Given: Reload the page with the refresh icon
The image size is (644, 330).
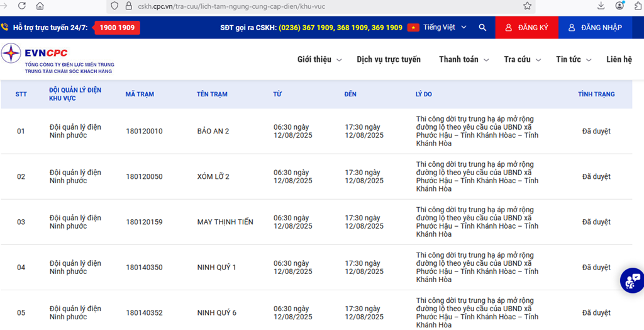Looking at the screenshot, I should point(22,6).
